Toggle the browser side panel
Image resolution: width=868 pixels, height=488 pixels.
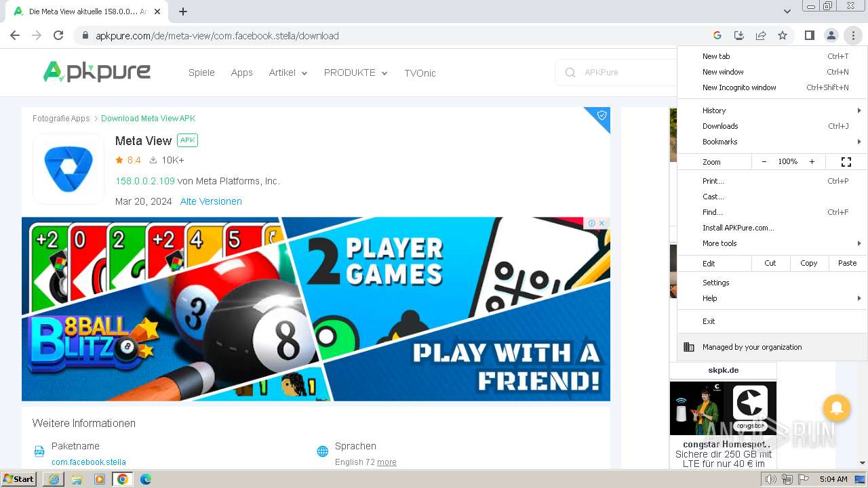click(x=809, y=35)
